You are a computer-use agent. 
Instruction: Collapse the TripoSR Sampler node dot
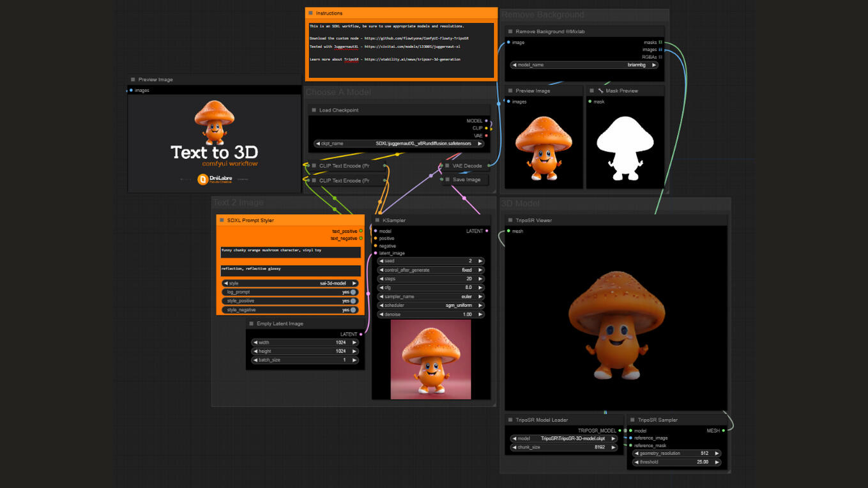(632, 420)
